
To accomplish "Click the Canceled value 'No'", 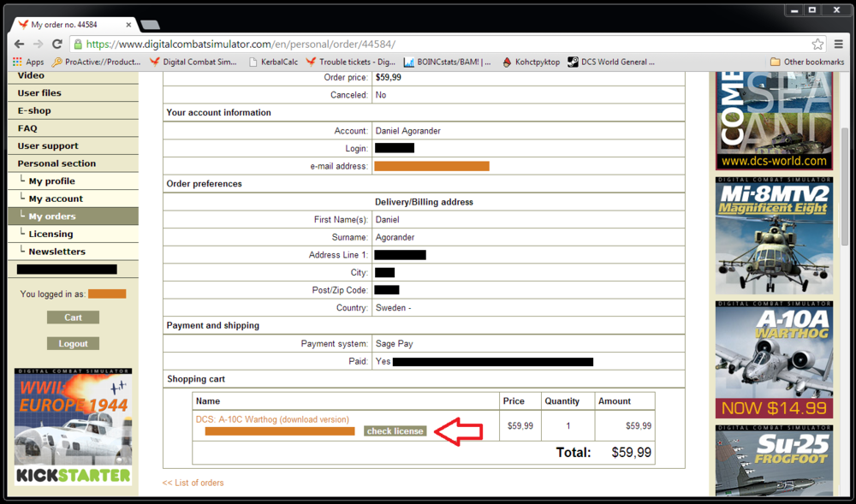I will 381,95.
